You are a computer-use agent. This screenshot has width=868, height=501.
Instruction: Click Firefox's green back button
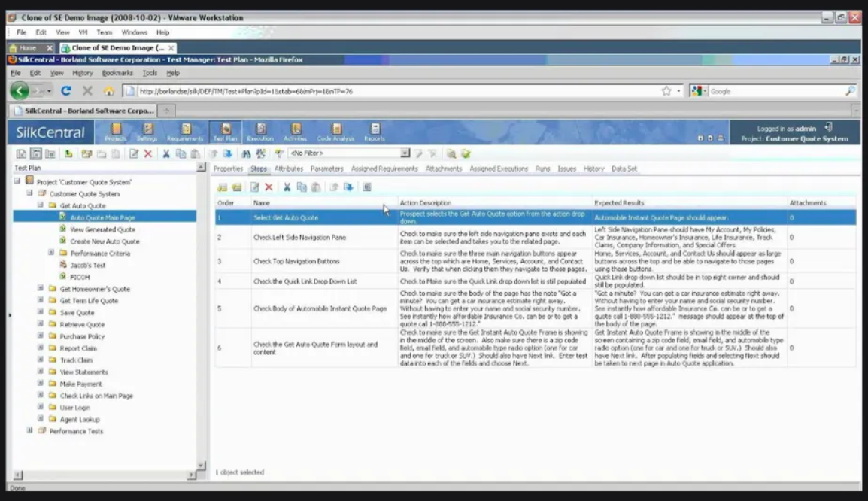pyautogui.click(x=20, y=91)
